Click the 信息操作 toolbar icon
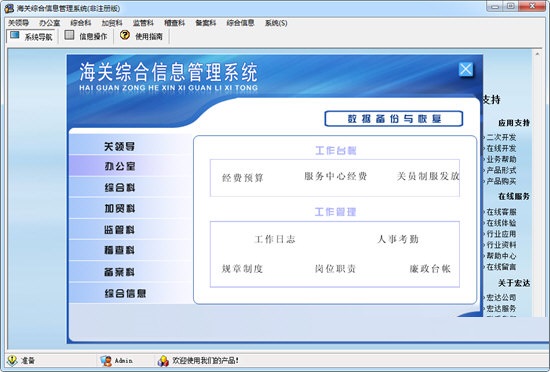 (69, 35)
